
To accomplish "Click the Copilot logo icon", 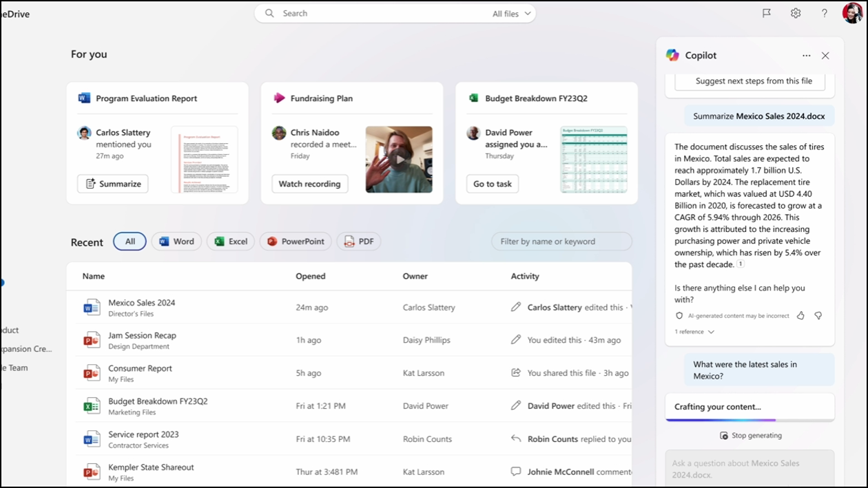I will point(672,55).
